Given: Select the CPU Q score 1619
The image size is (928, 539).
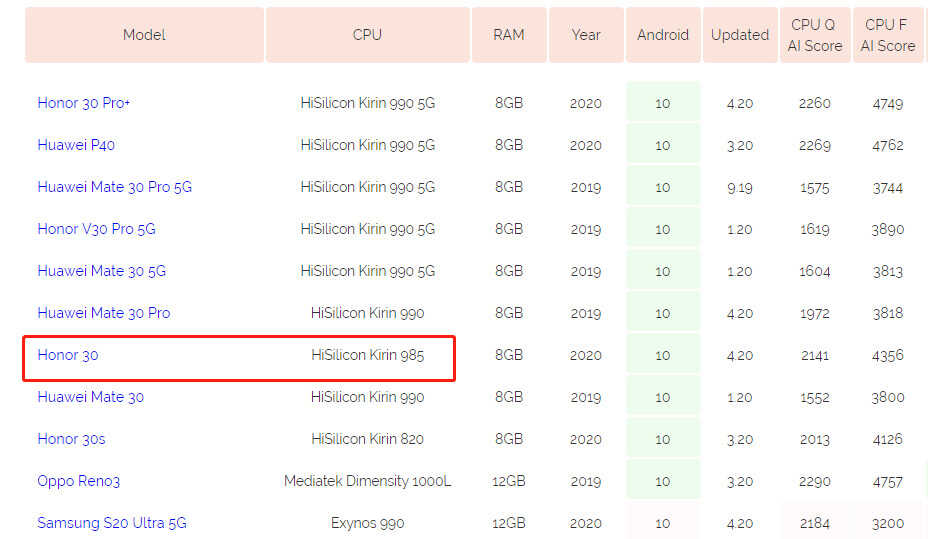Looking at the screenshot, I should [815, 230].
